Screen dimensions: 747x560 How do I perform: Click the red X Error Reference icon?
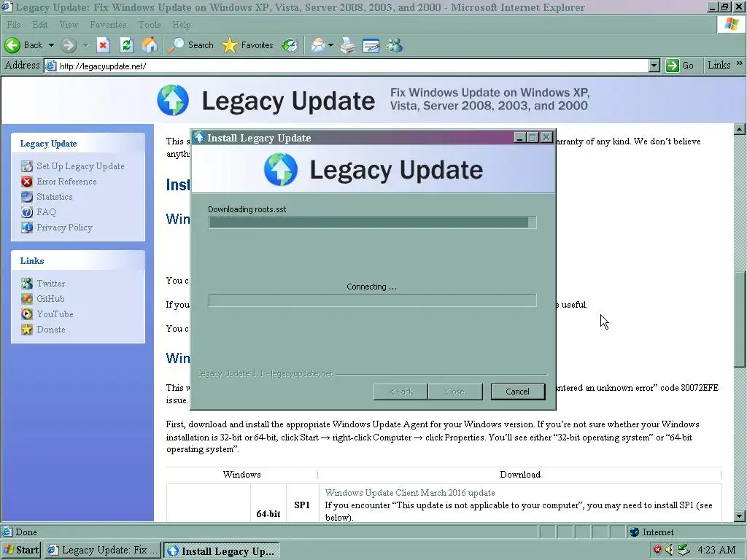(27, 182)
